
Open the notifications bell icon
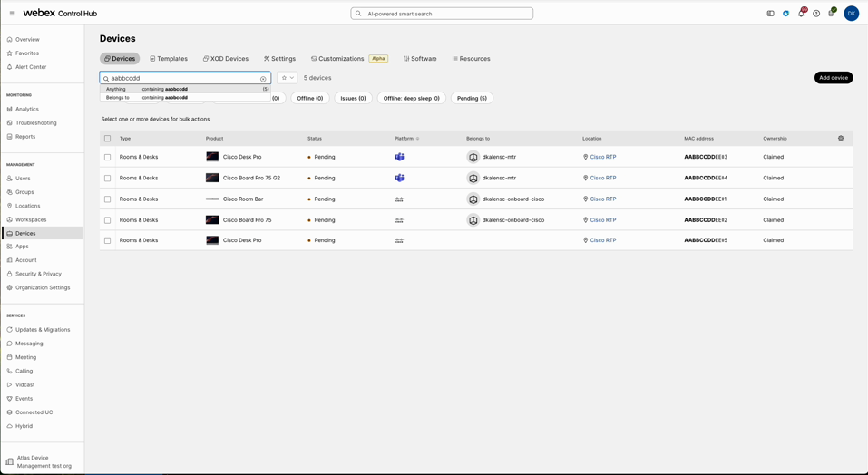[x=801, y=14]
